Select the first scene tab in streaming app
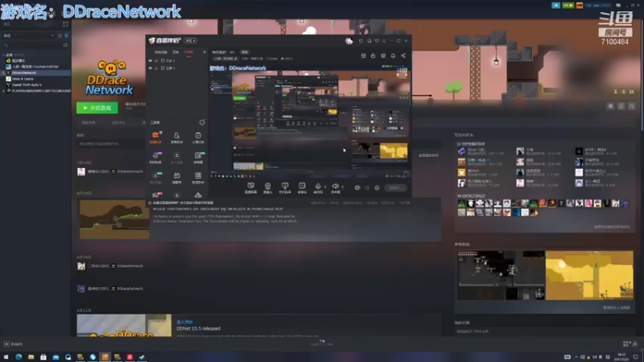The width and height of the screenshot is (644, 362). [x=160, y=52]
